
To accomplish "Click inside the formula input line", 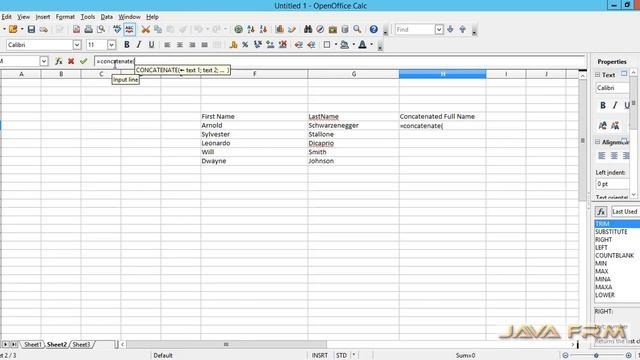I will point(340,61).
